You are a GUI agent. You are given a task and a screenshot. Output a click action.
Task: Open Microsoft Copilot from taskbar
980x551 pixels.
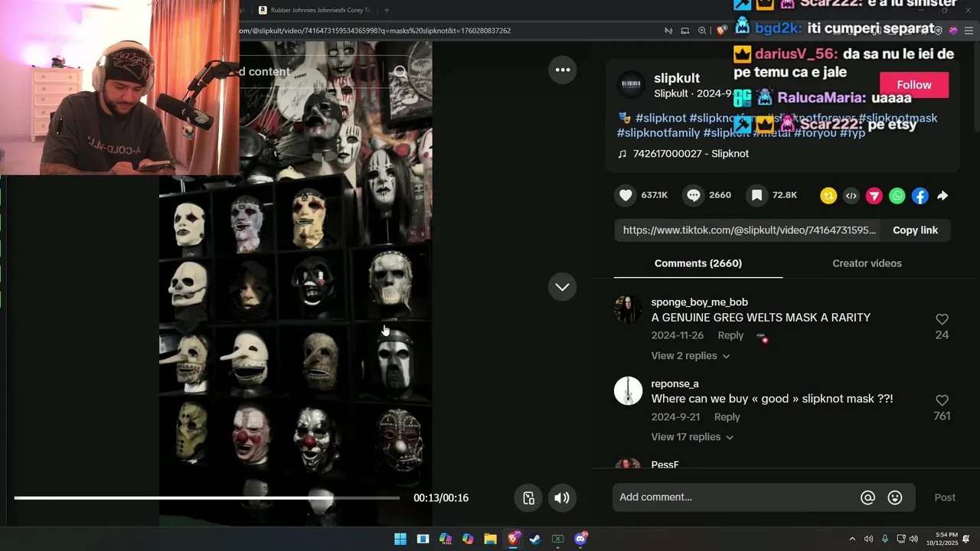468,539
